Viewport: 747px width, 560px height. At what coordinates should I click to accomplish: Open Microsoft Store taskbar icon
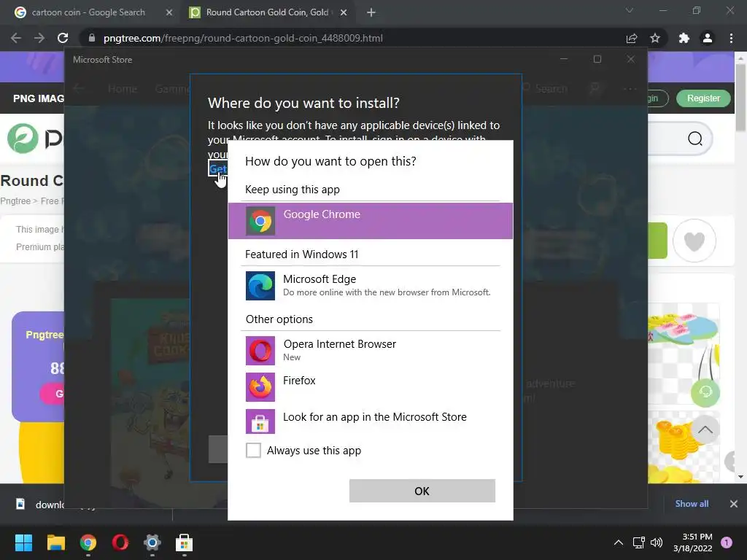tap(185, 542)
